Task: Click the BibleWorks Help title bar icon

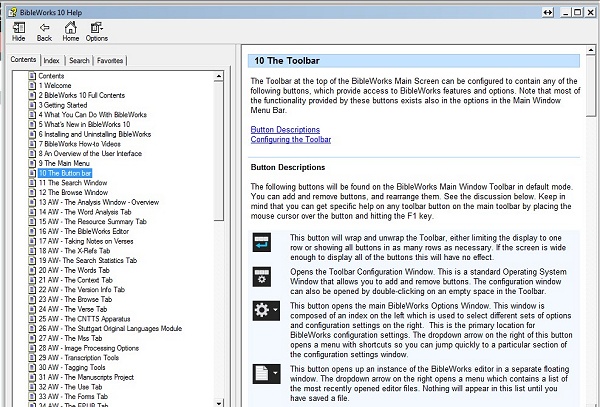Action: click(x=13, y=12)
